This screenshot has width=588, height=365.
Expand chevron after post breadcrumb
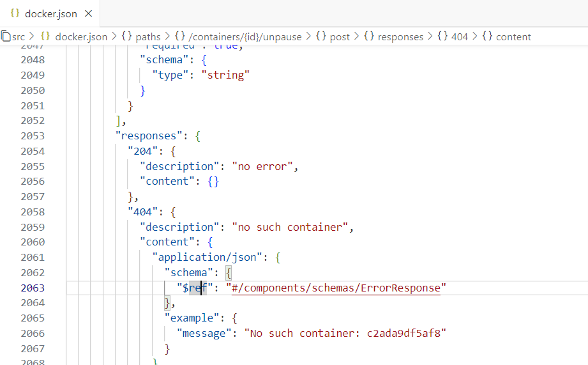[356, 36]
